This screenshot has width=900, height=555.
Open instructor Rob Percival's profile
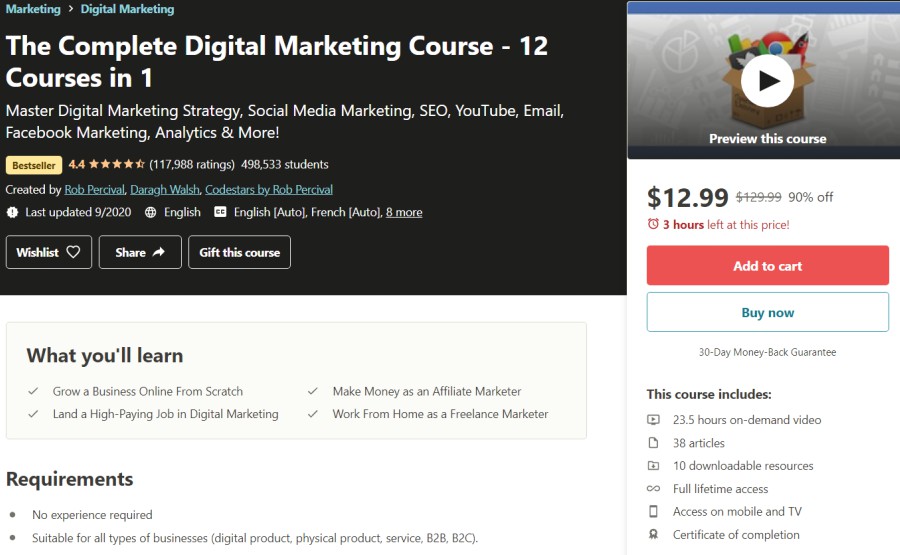tap(94, 189)
